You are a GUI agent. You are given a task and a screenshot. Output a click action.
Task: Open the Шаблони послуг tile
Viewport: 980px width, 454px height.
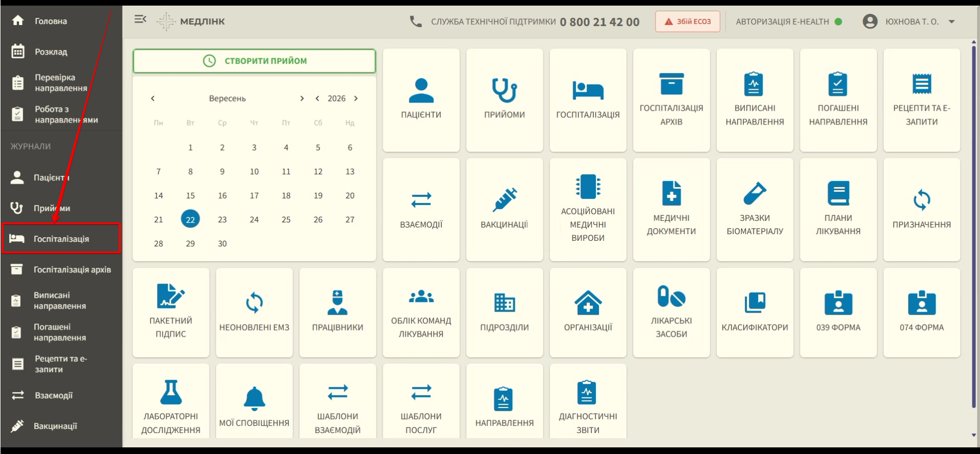point(421,401)
